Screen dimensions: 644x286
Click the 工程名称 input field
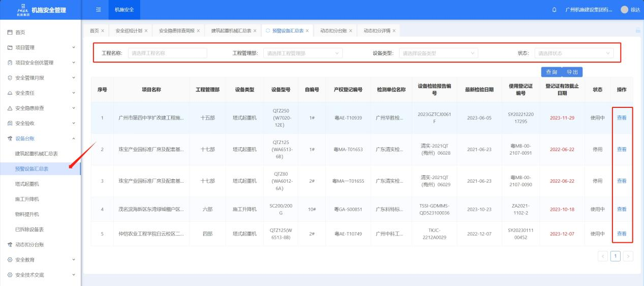click(167, 53)
